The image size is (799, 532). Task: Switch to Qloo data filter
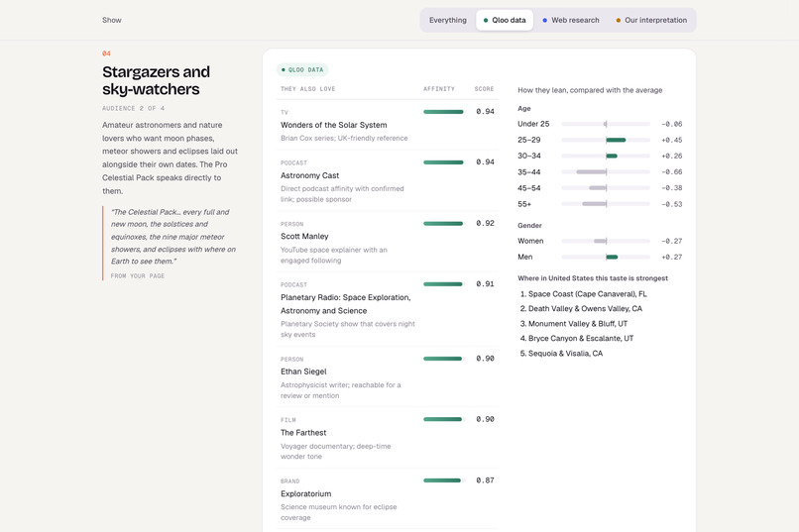(505, 20)
